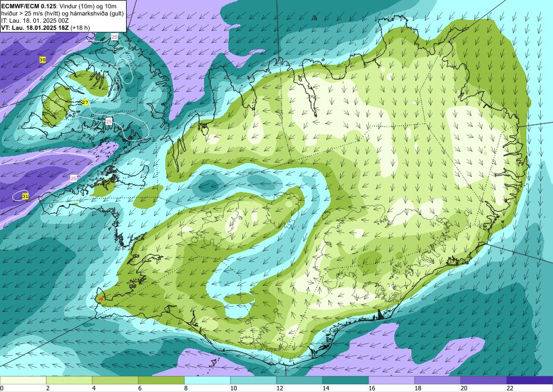The height and width of the screenshot is (392, 553).
Task: Click the legend scale value "10"
Action: (233, 388)
